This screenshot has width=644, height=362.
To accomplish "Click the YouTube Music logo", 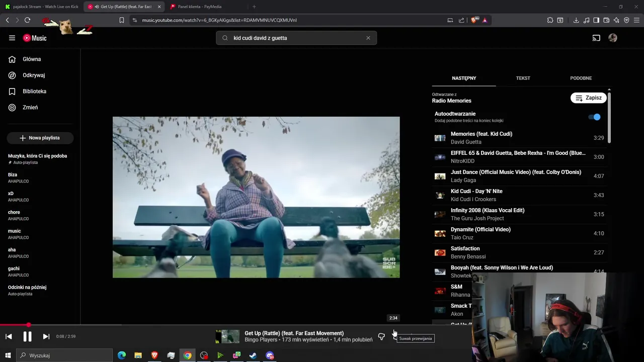I will (35, 38).
